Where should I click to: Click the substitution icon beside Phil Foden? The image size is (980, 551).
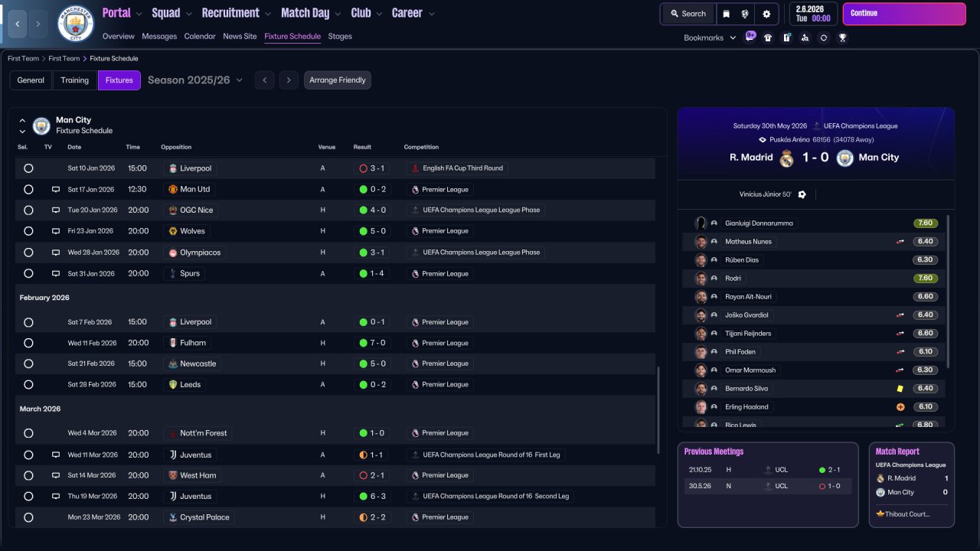click(x=900, y=352)
